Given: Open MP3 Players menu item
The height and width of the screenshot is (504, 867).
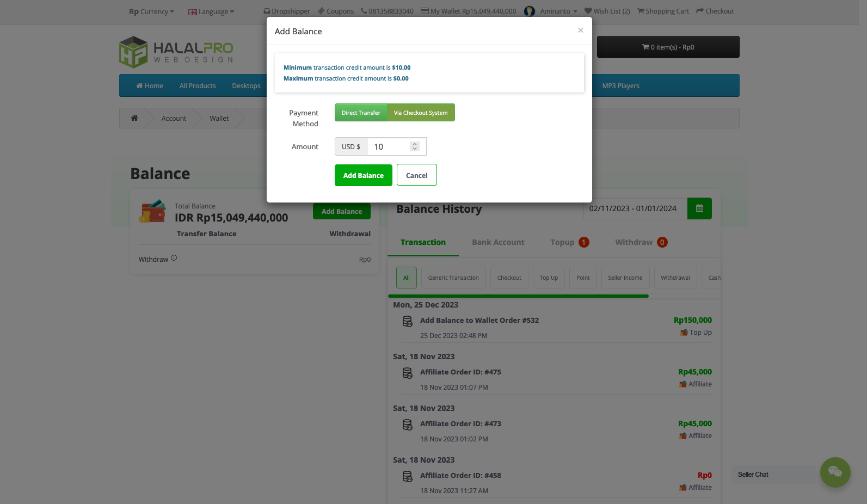Looking at the screenshot, I should 620,85.
